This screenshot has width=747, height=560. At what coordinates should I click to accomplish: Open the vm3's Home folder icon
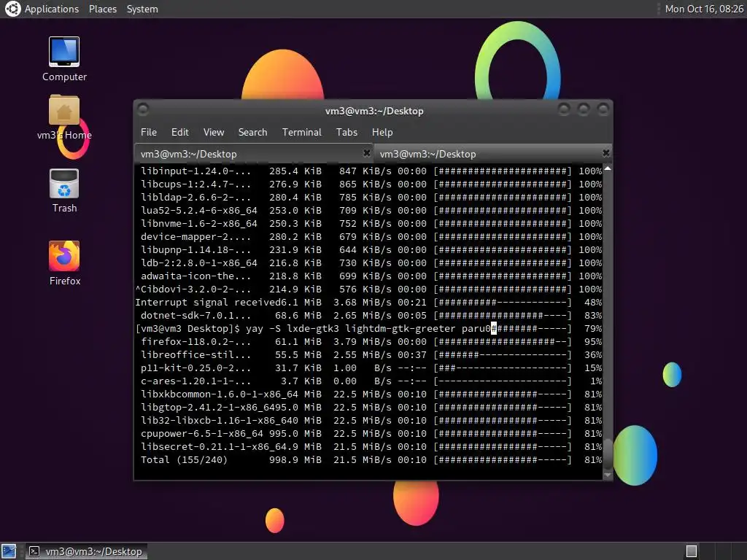click(64, 111)
